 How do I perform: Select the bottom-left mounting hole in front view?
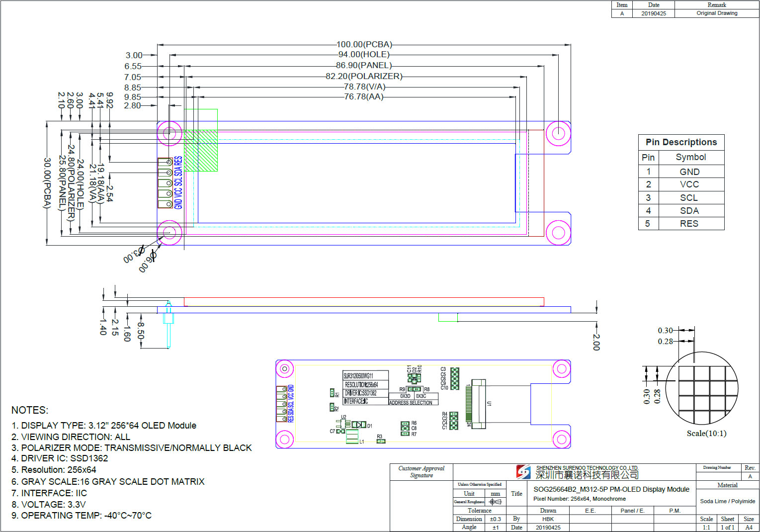click(169, 232)
